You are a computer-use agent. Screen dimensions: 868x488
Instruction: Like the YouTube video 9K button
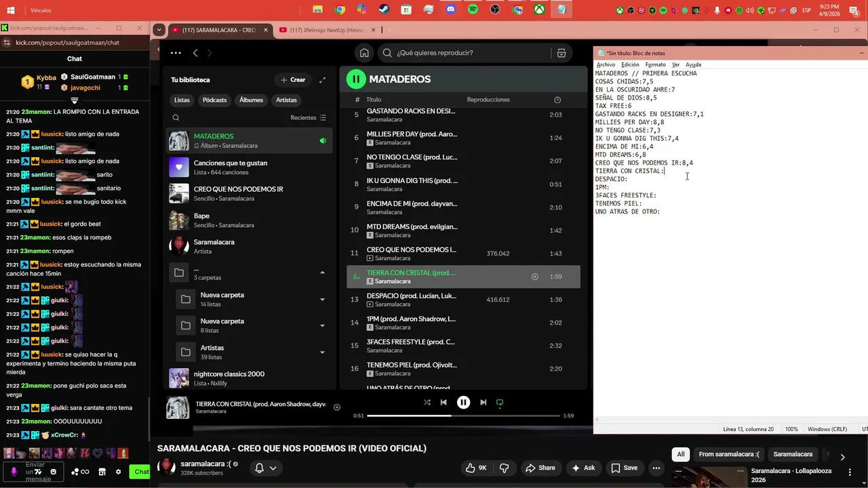[476, 468]
